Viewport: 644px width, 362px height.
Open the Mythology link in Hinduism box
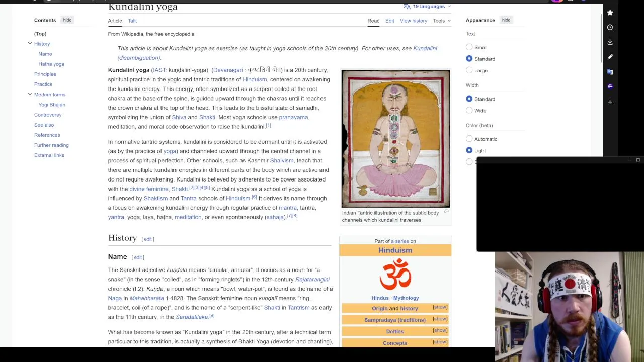406,298
